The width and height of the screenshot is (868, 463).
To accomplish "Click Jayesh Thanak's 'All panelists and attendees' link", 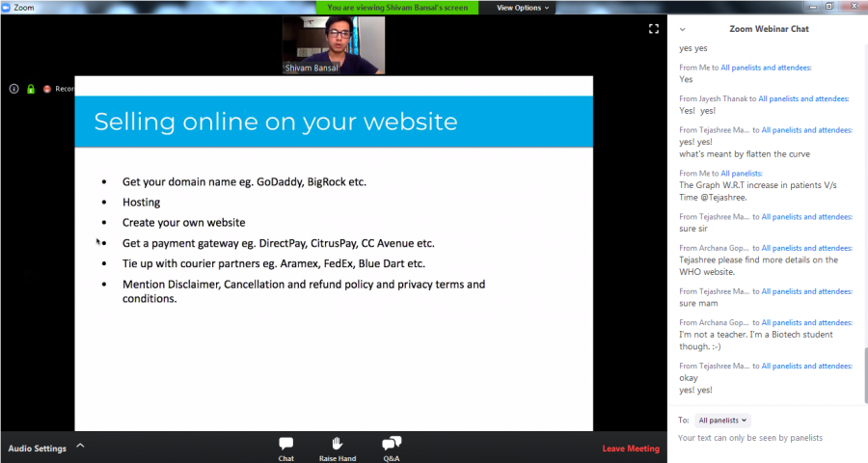I will coord(803,98).
